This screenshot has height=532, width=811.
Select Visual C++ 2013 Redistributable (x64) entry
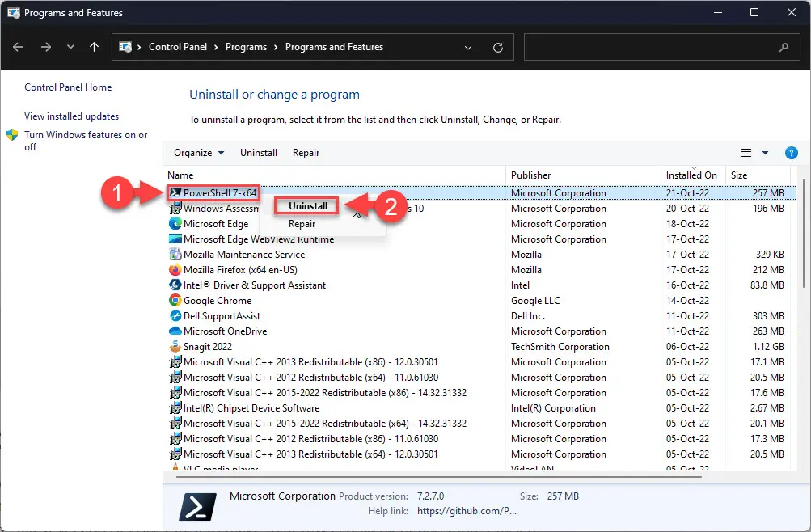pyautogui.click(x=310, y=454)
